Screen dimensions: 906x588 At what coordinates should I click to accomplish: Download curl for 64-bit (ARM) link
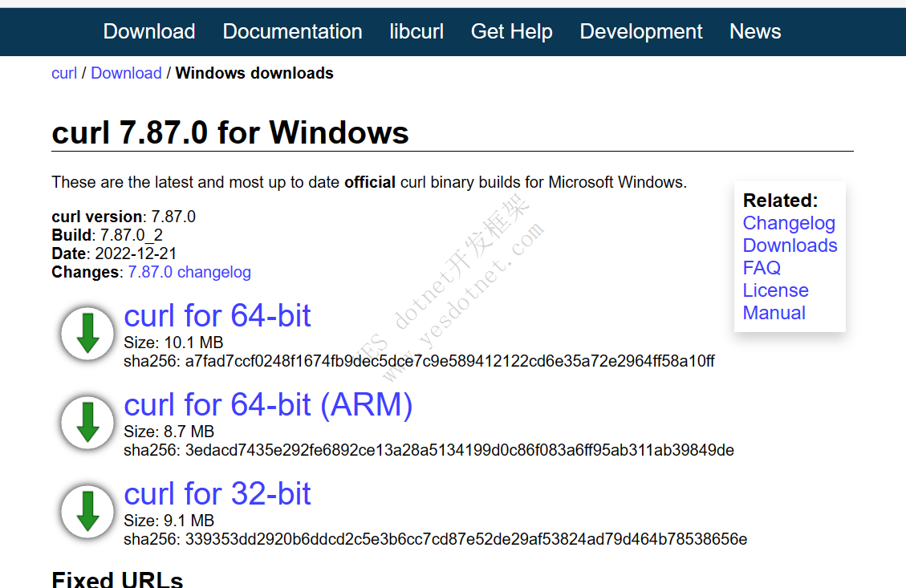pos(268,405)
